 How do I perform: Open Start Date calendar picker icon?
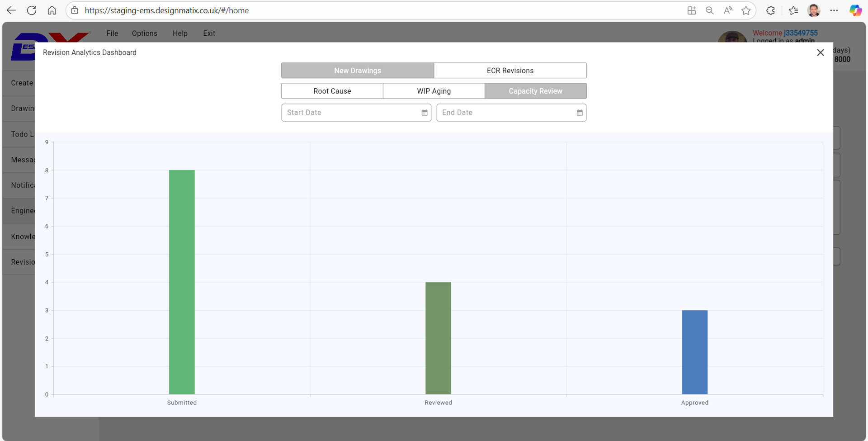tap(424, 113)
